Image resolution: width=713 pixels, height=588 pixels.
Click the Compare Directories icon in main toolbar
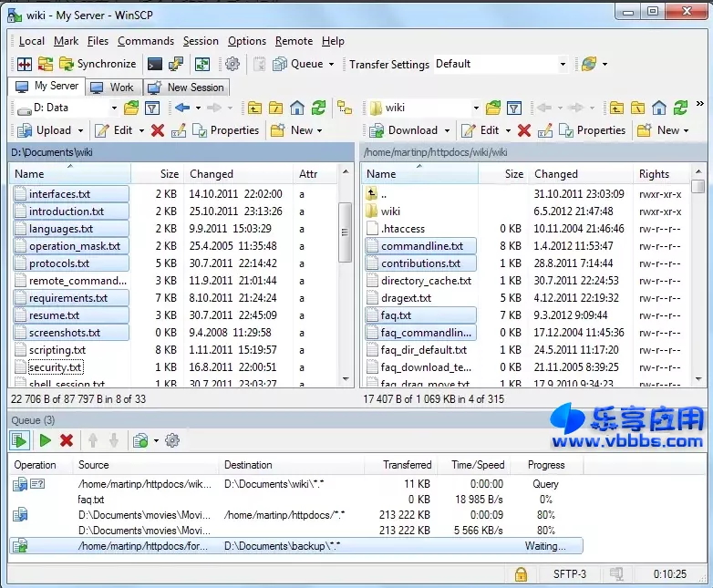click(x=25, y=64)
